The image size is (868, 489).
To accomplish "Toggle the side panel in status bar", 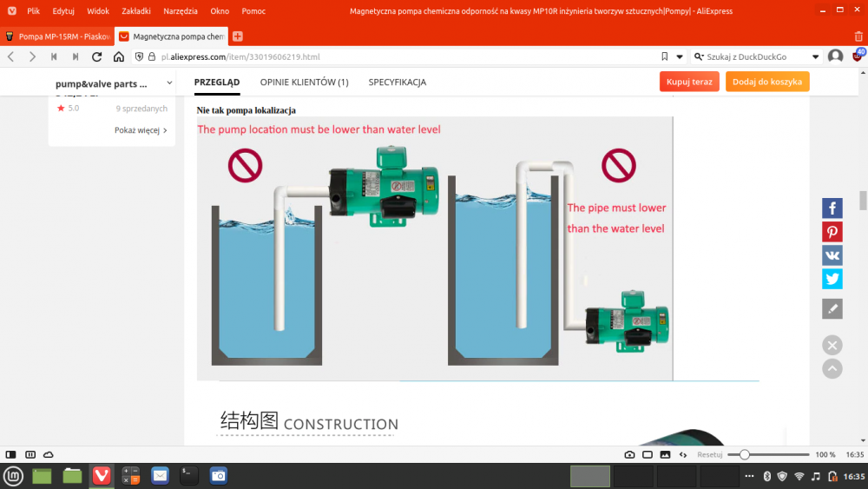I will [11, 454].
